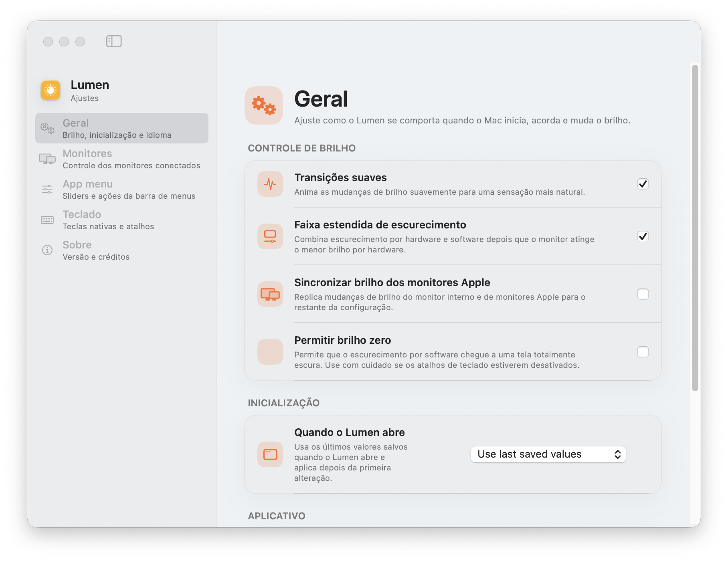Check the Permitir brilho zero box
This screenshot has width=728, height=561.
tap(643, 352)
